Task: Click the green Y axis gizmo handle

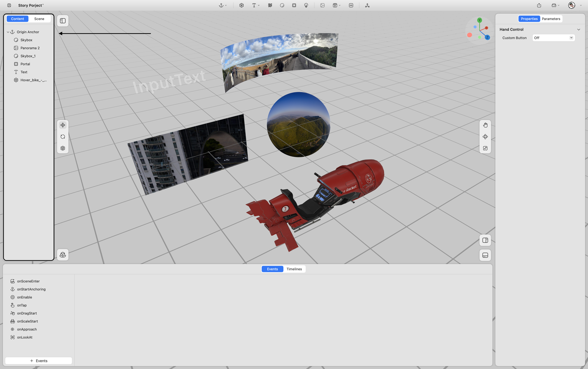Action: [x=479, y=20]
